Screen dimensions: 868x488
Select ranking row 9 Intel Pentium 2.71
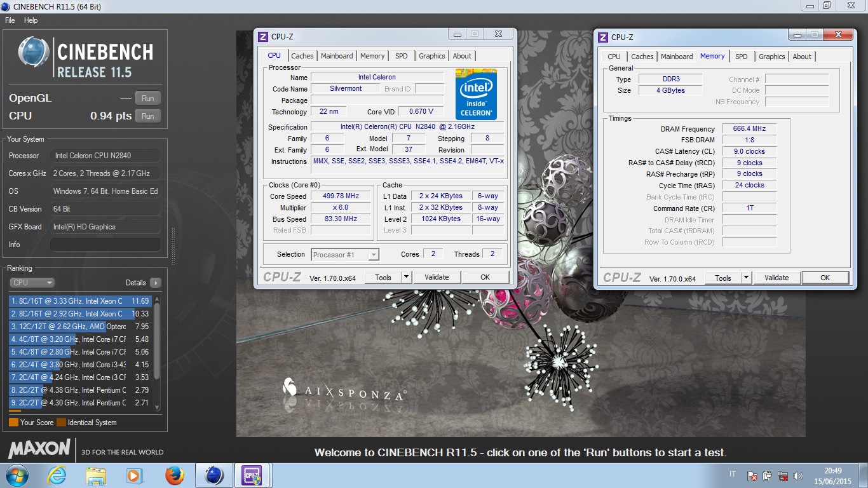79,403
